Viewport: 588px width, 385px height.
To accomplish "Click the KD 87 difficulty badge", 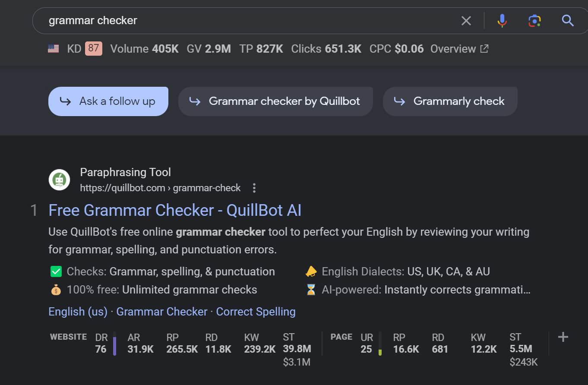I will 94,48.
